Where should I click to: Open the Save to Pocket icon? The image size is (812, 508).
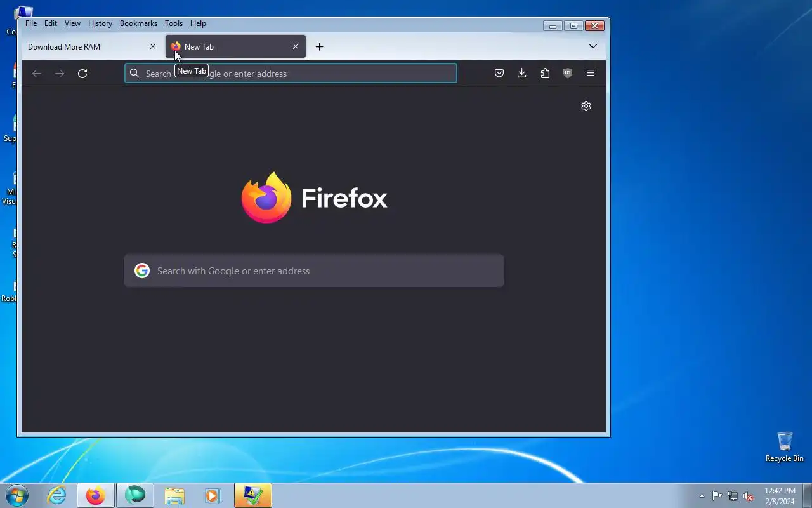(x=499, y=74)
